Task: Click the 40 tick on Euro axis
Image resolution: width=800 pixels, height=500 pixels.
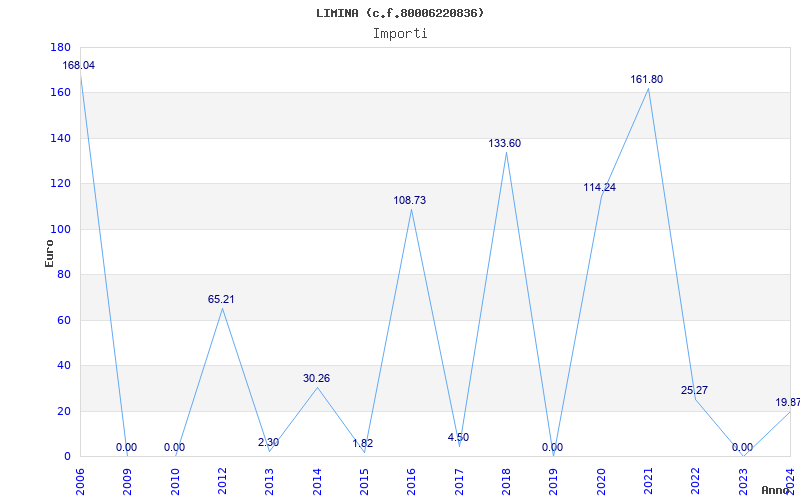Action: (x=63, y=366)
